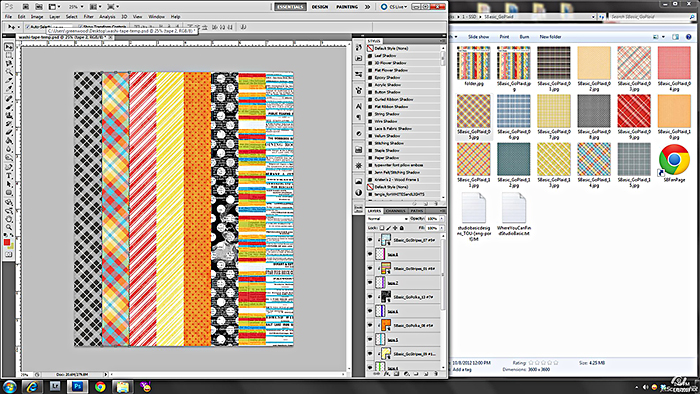Open the blend mode Normal dropdown

(388, 219)
